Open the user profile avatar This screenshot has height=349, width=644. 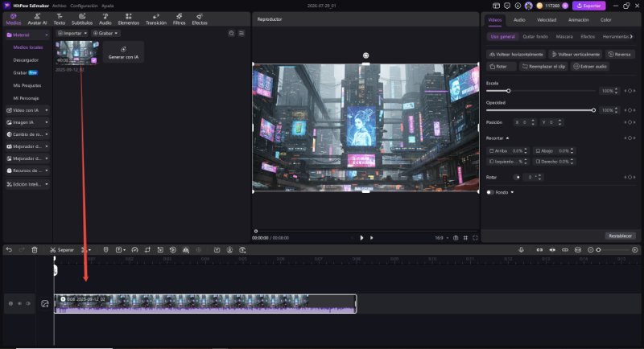pyautogui.click(x=529, y=6)
